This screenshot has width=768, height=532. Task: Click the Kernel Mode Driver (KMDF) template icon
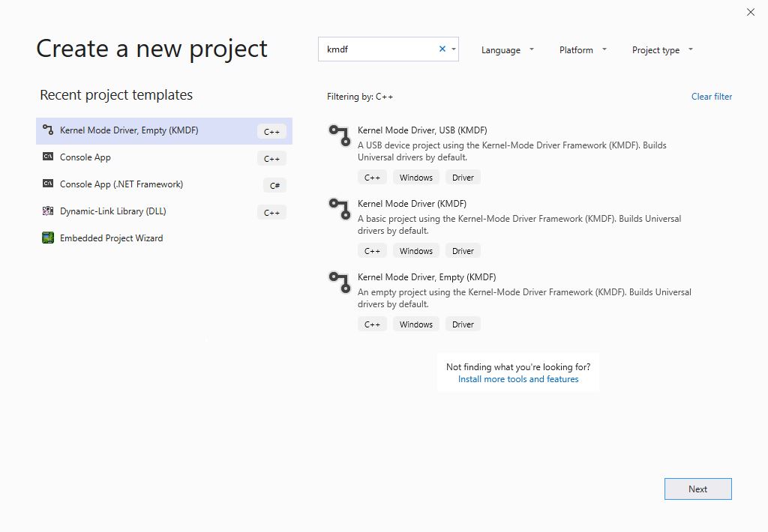[340, 209]
